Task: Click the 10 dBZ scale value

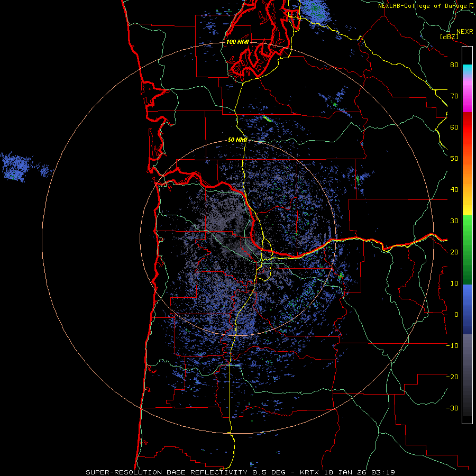Action: [x=454, y=283]
